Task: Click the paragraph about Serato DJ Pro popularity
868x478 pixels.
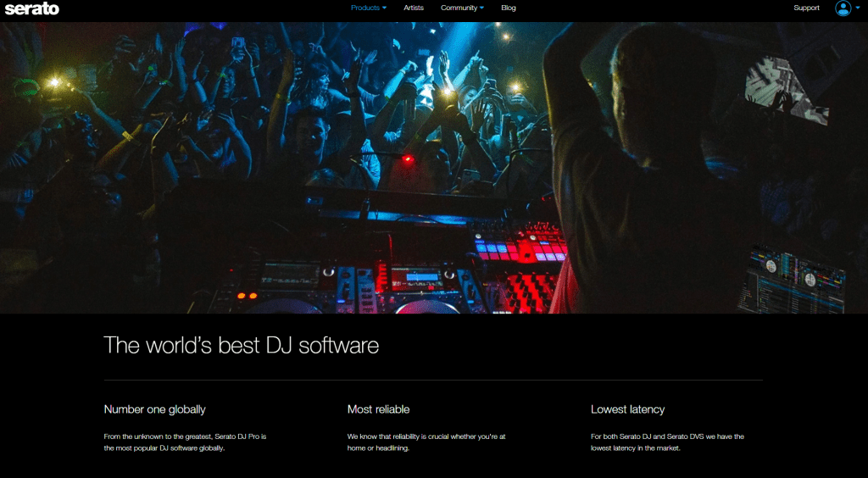Action: [186, 442]
